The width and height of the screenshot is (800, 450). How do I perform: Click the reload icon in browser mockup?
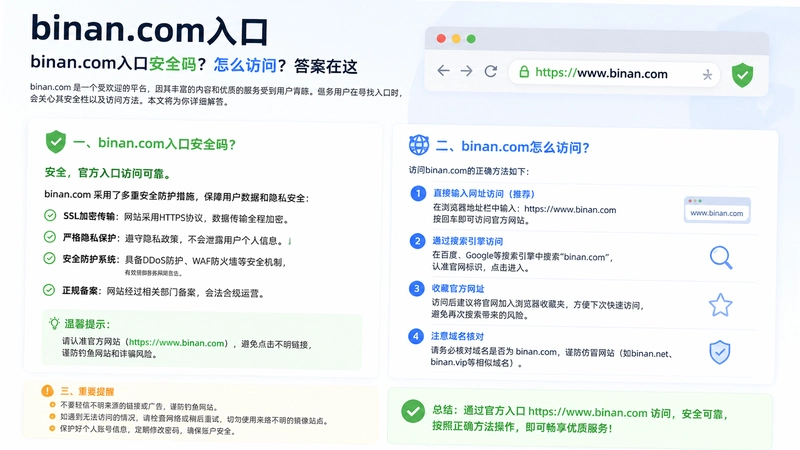pyautogui.click(x=491, y=71)
